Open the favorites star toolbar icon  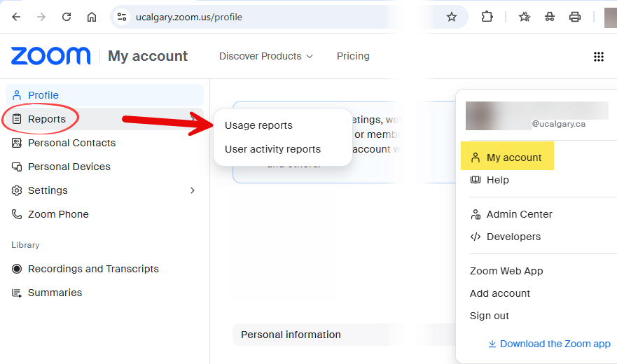pos(524,17)
